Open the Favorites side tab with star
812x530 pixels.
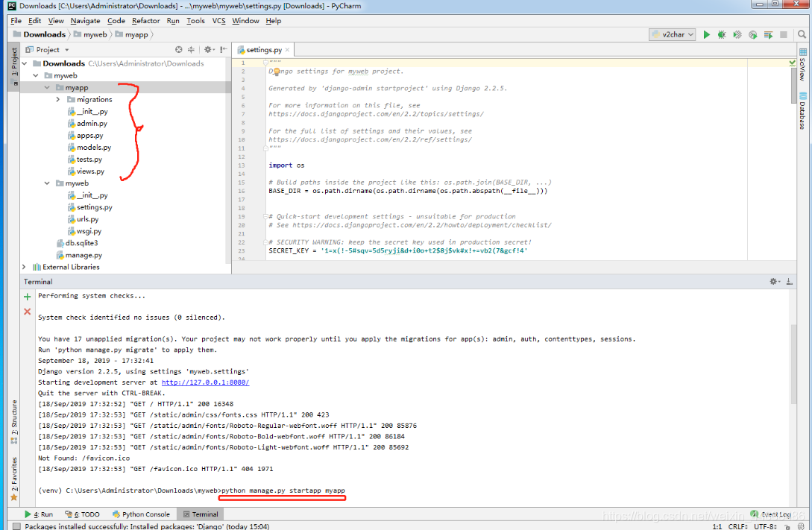coord(14,479)
